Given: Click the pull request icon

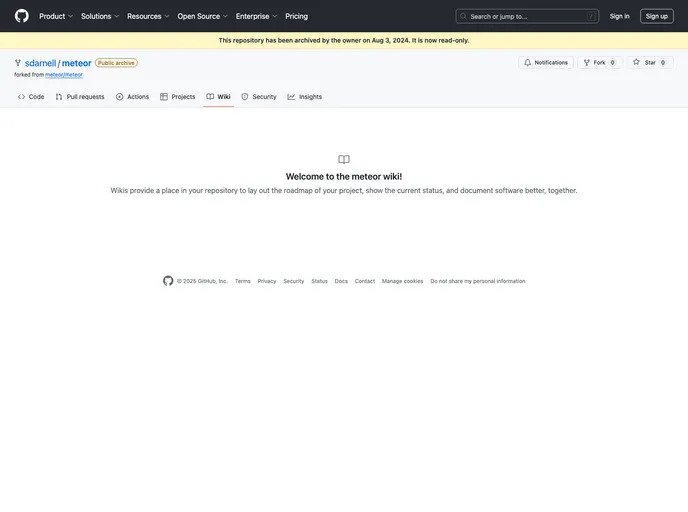Looking at the screenshot, I should pos(59,97).
